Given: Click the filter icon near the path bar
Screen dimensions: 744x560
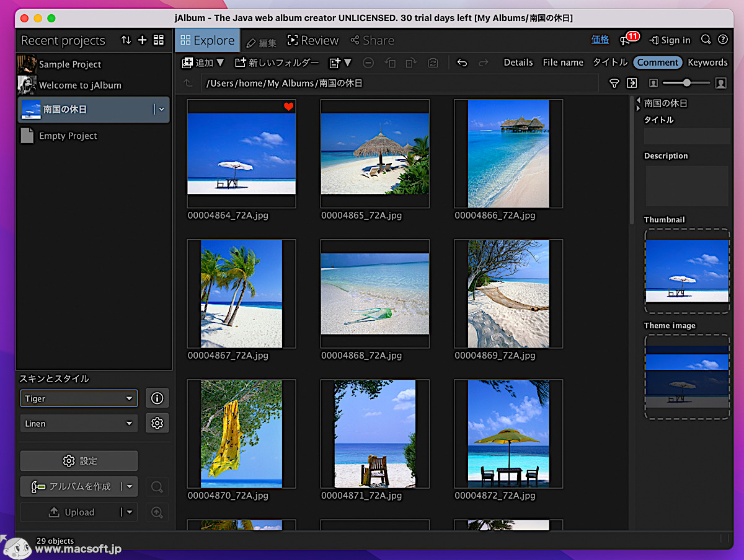Looking at the screenshot, I should 614,82.
